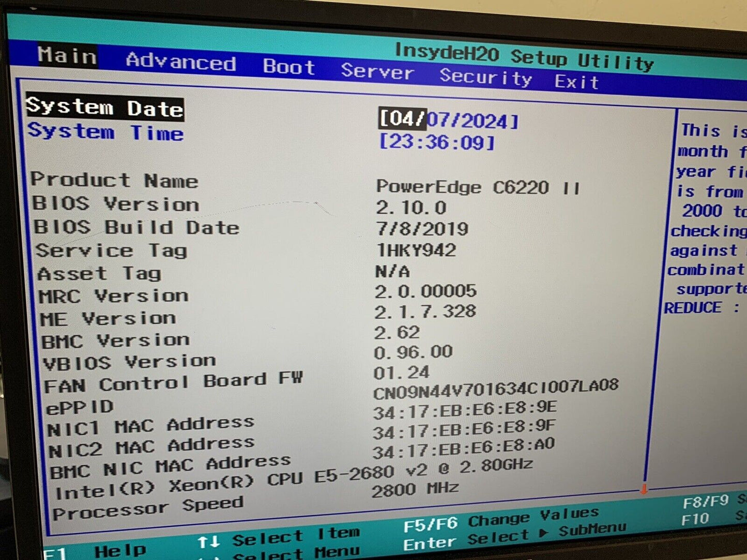This screenshot has width=747, height=560.
Task: Click the F1 Help hint
Action: 95,552
